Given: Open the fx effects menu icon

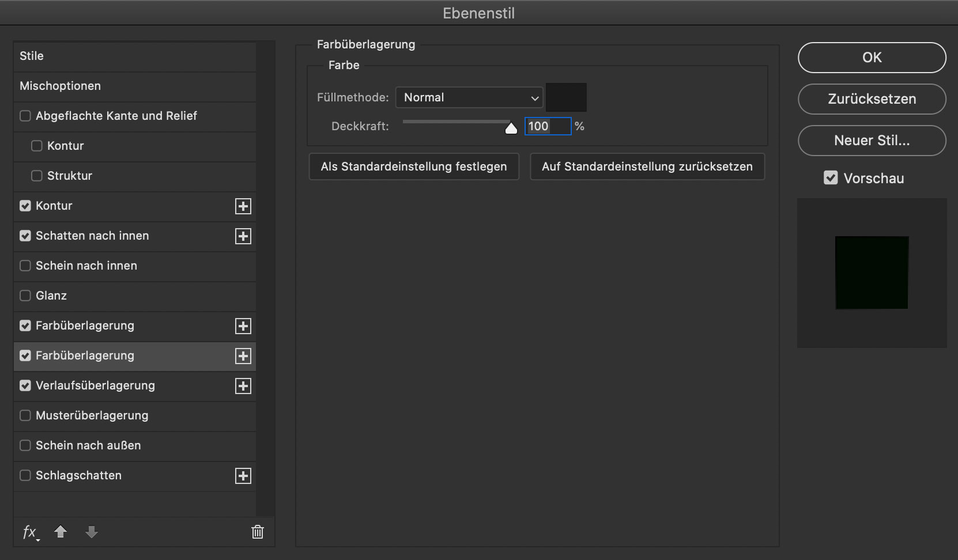Looking at the screenshot, I should [30, 532].
